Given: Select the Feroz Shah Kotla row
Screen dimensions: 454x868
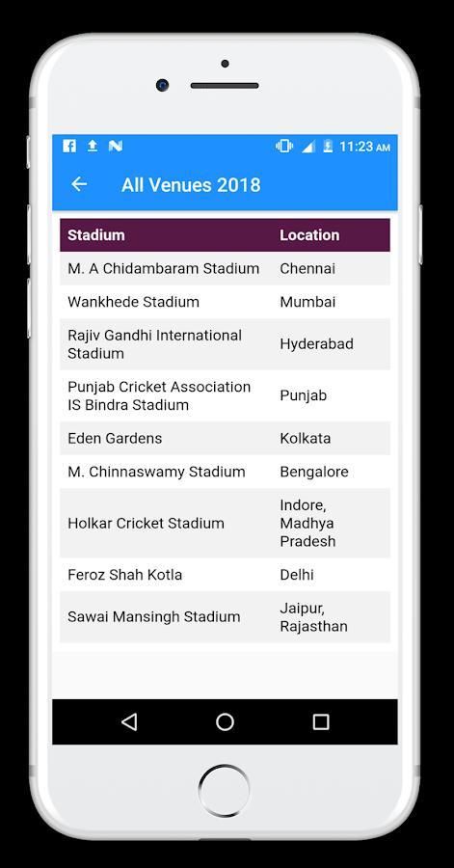Looking at the screenshot, I should coord(225,575).
